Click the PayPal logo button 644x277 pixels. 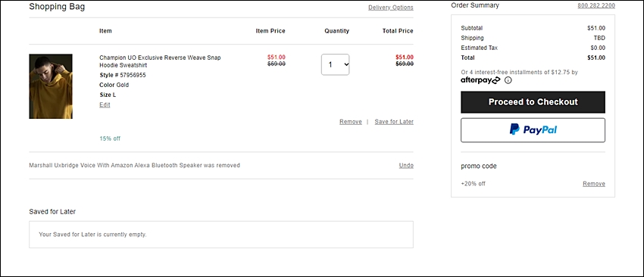(533, 130)
